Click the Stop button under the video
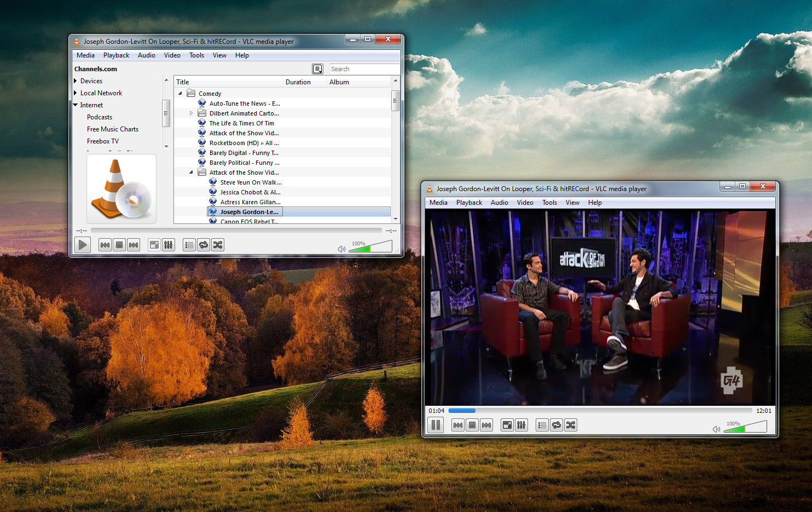The width and height of the screenshot is (812, 512). click(x=472, y=425)
